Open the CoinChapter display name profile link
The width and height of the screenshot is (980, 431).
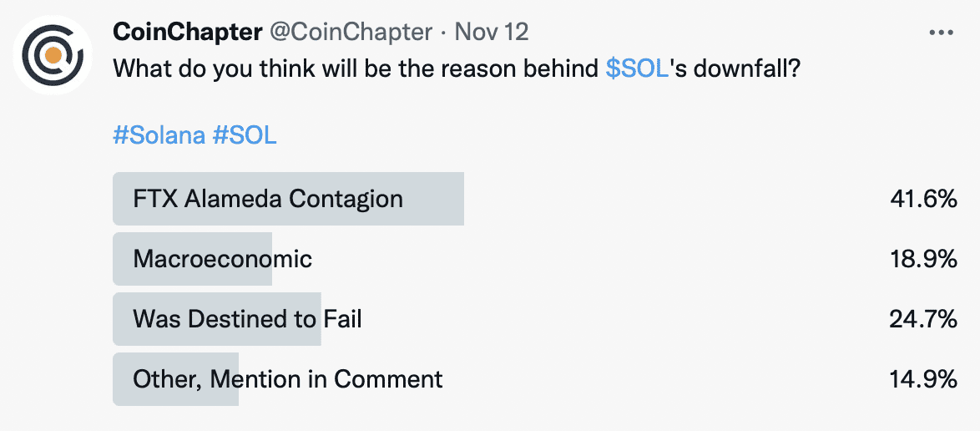(x=187, y=33)
